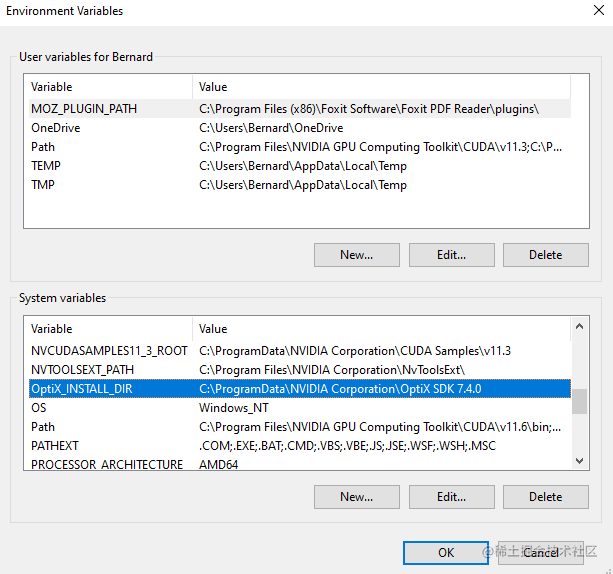Delete the selected user variable
Image resolution: width=613 pixels, height=574 pixels.
click(x=545, y=255)
